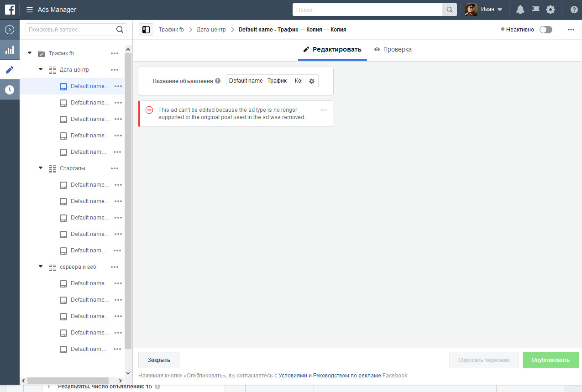This screenshot has height=392, width=582.
Task: Open the help question mark icon
Action: pyautogui.click(x=574, y=10)
